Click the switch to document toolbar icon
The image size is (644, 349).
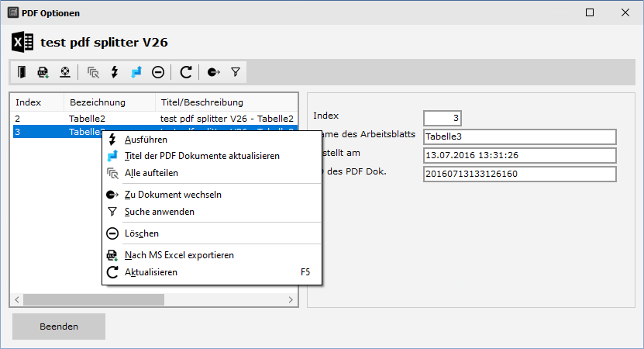[x=214, y=72]
